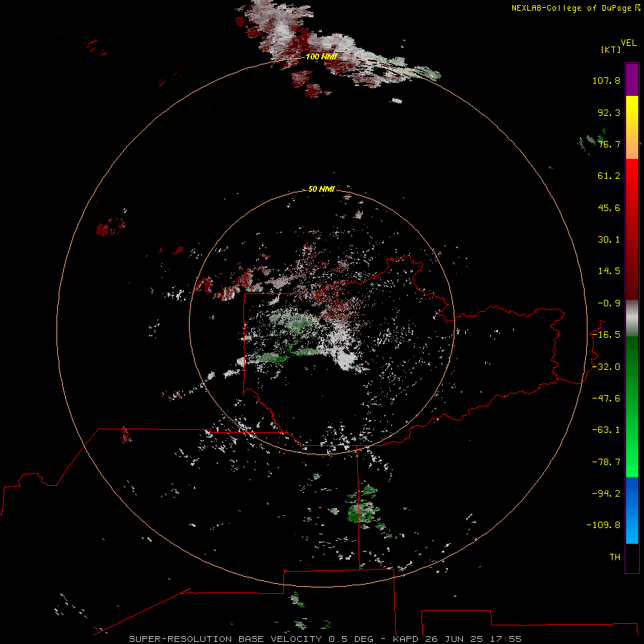Screen dimensions: 644x644
Task: Click the Super-Resolution Base Velocity caption
Action: (326, 639)
